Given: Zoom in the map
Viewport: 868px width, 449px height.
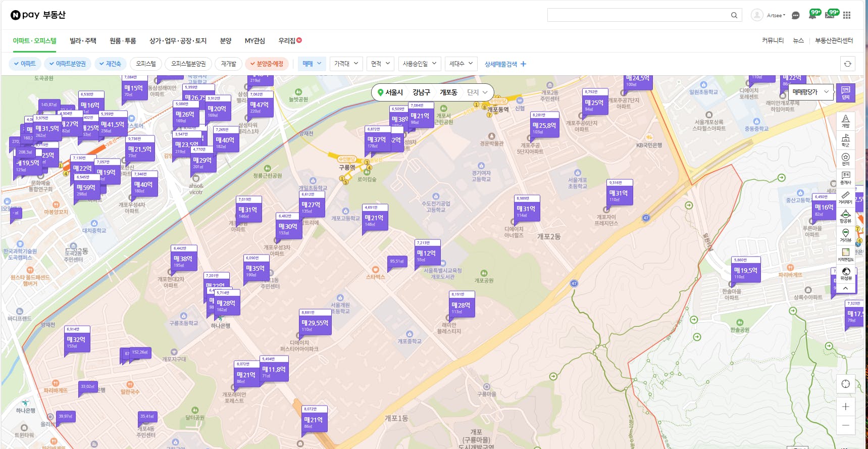Looking at the screenshot, I should [x=846, y=407].
